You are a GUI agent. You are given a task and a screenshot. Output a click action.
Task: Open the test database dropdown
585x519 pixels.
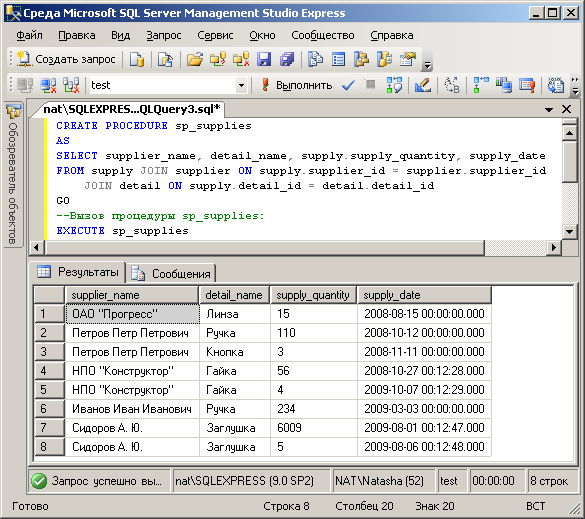tap(241, 85)
